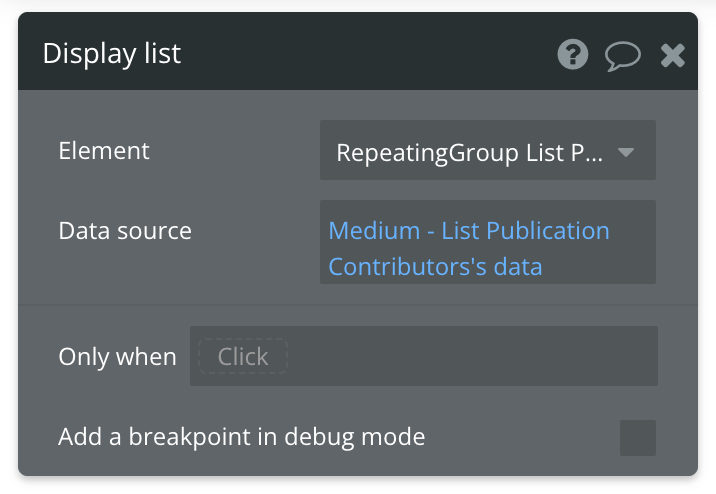Screen dimensions: 716x494
Task: Click the dark header bar beside the title
Action: [x=370, y=53]
